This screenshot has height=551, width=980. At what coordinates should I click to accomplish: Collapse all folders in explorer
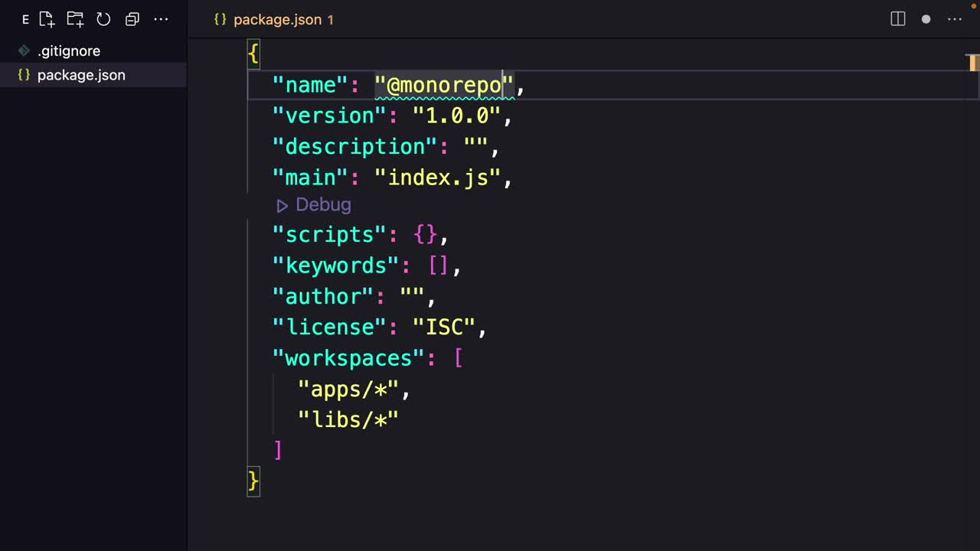132,19
